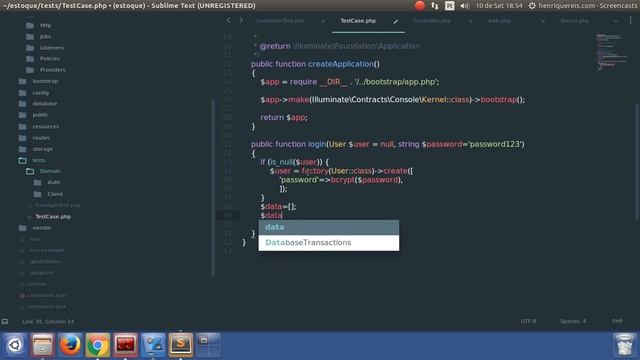The height and width of the screenshot is (360, 640).
Task: Collapse the Domain folder under tests
Action: 50,171
